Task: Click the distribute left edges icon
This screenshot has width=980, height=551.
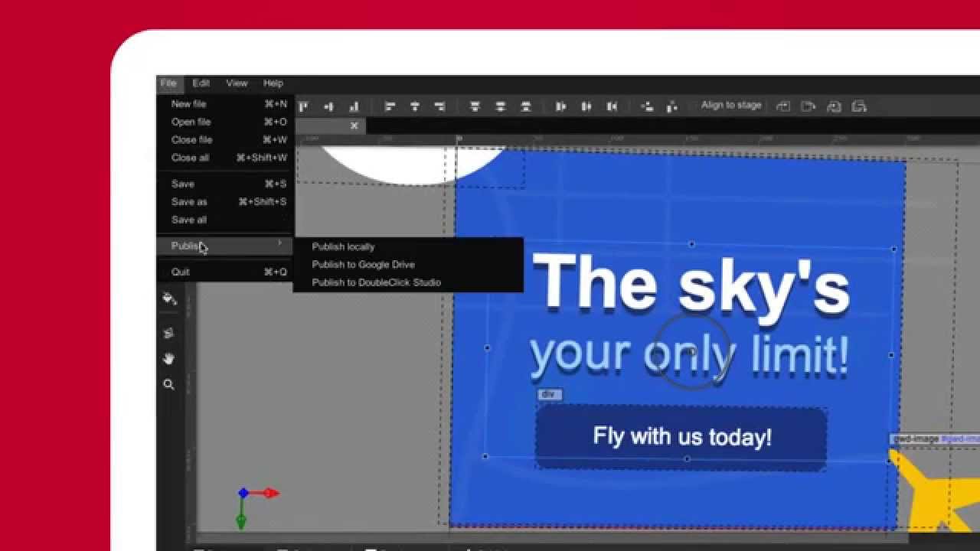Action: [560, 106]
